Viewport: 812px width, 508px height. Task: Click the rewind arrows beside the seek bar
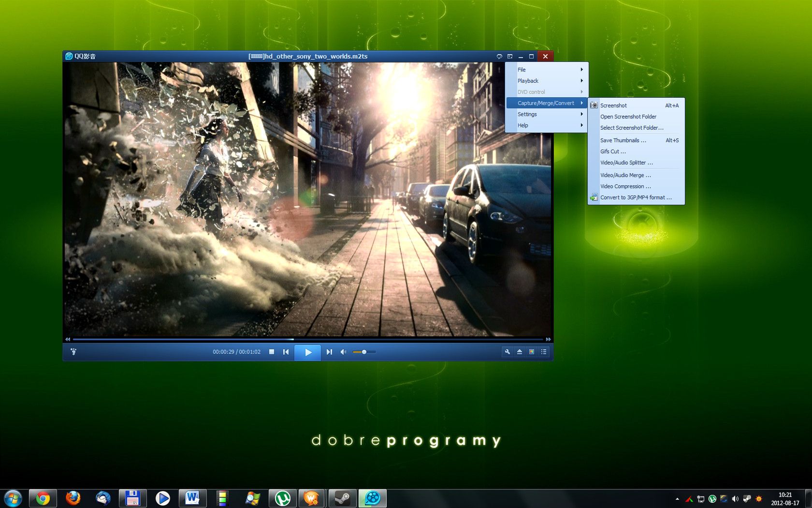click(x=68, y=339)
